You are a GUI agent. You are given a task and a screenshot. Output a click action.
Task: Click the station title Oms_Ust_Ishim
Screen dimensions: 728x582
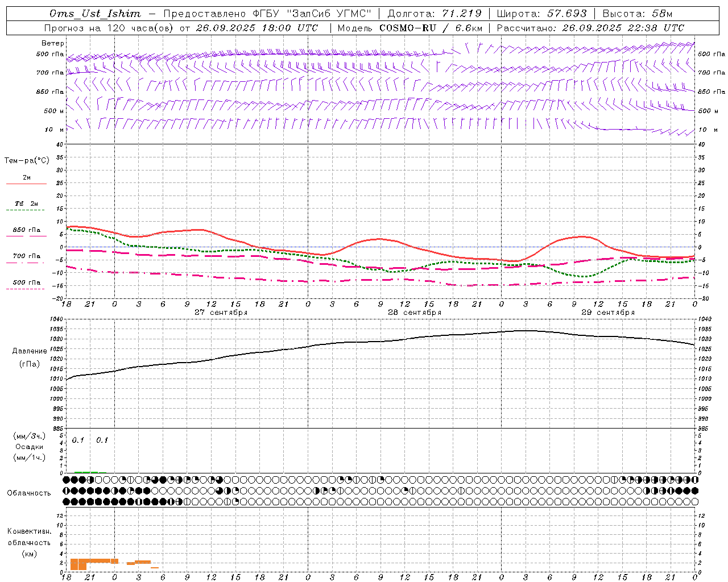click(95, 14)
